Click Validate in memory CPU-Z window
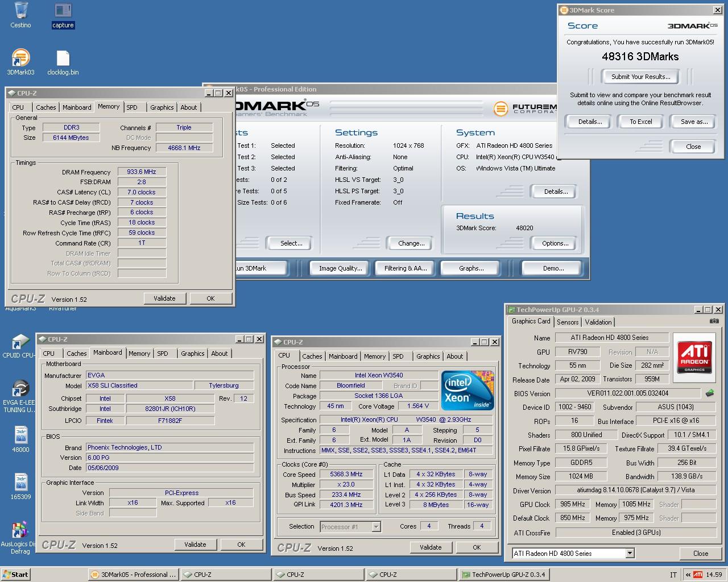728x582 pixels. click(164, 298)
